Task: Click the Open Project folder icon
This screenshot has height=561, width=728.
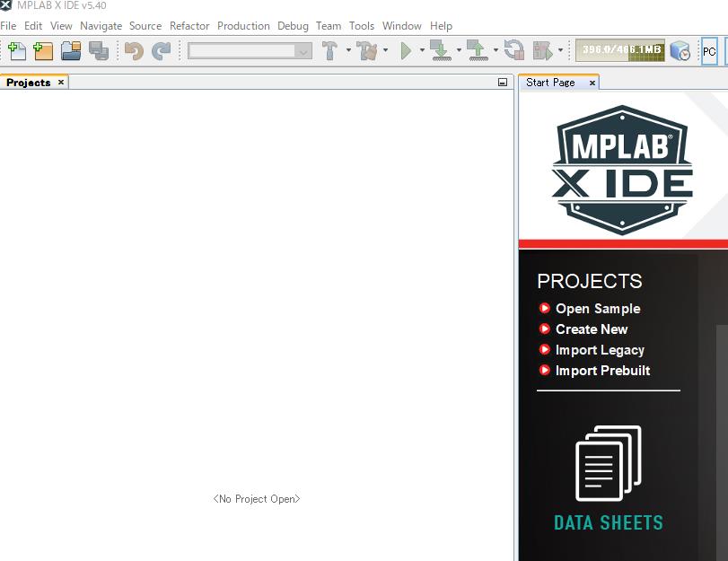Action: coord(71,50)
